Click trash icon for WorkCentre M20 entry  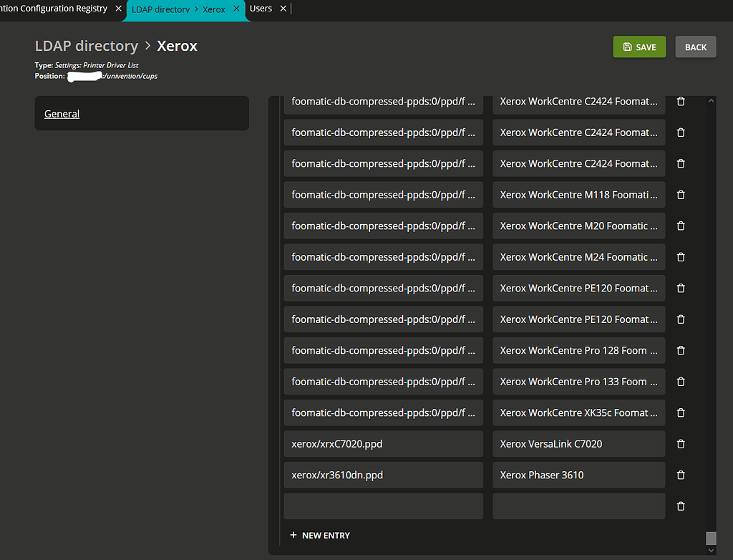coord(681,226)
